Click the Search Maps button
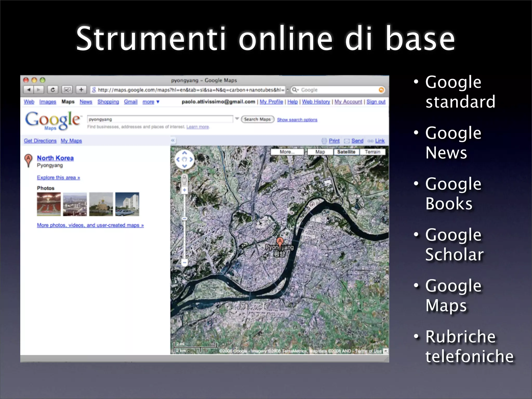The image size is (532, 399). pyautogui.click(x=257, y=119)
